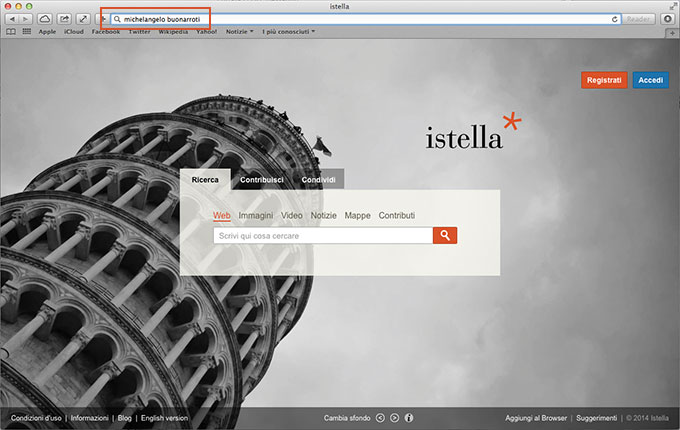Open the Apple bookmark
The width and height of the screenshot is (680, 430).
(47, 32)
